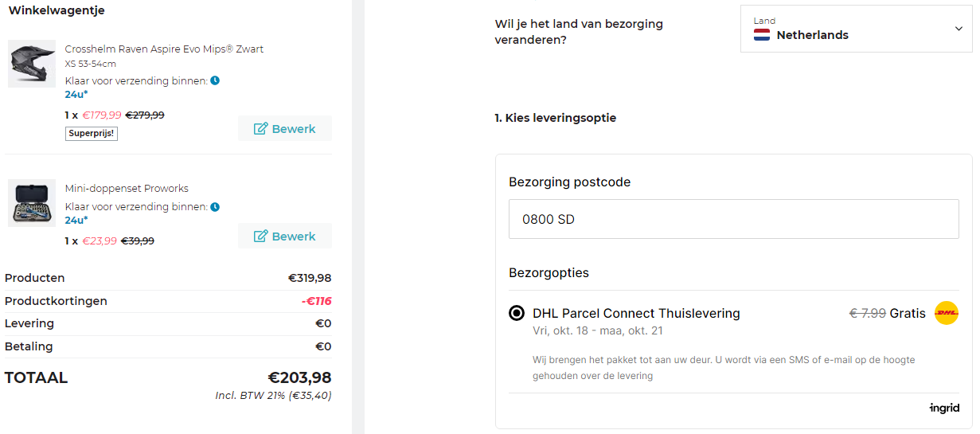Screen dimensions: 980x434
Task: Click the Bewerk button for the socket set
Action: pyautogui.click(x=284, y=237)
